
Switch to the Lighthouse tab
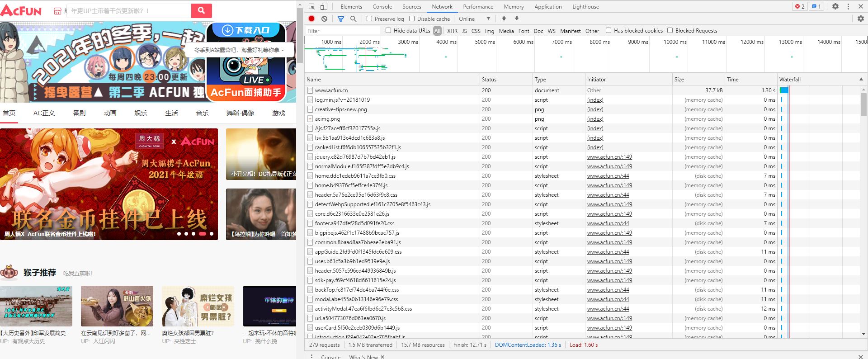pyautogui.click(x=585, y=6)
